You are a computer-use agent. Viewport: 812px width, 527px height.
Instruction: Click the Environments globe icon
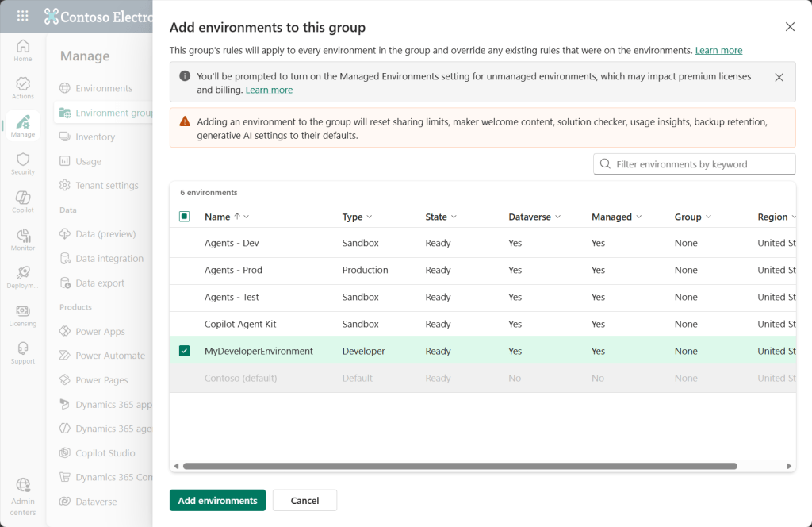65,88
